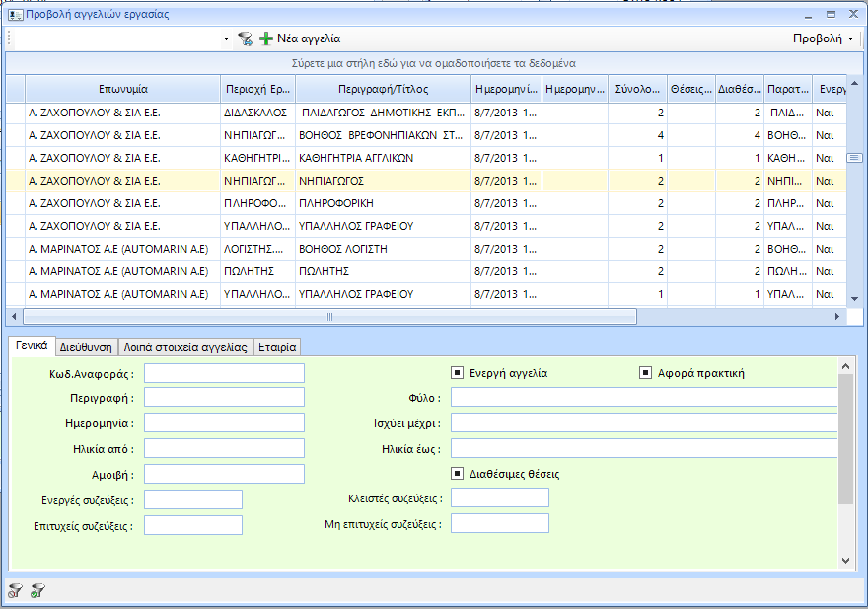
Task: Toggle the Ενεργή αγγελία checkbox
Action: [x=457, y=373]
